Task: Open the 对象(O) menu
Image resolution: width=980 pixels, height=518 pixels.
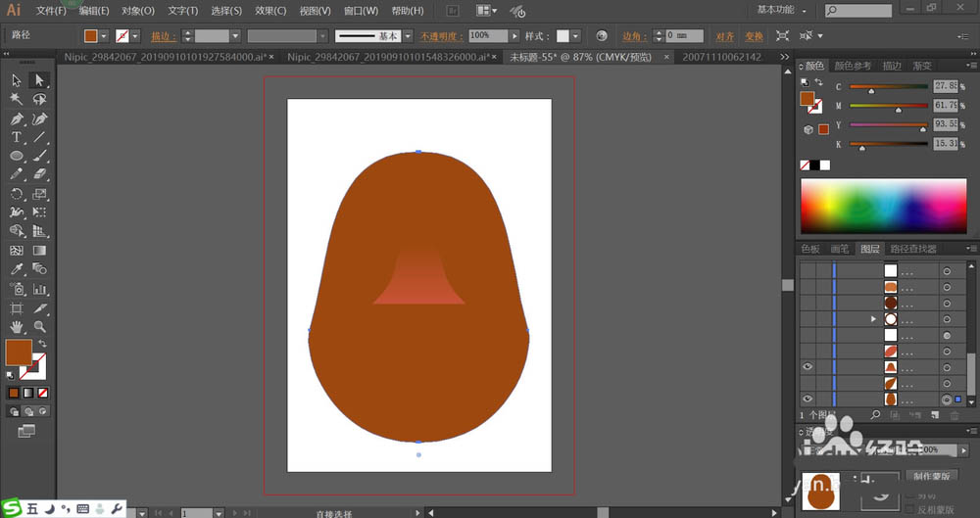Action: tap(138, 11)
